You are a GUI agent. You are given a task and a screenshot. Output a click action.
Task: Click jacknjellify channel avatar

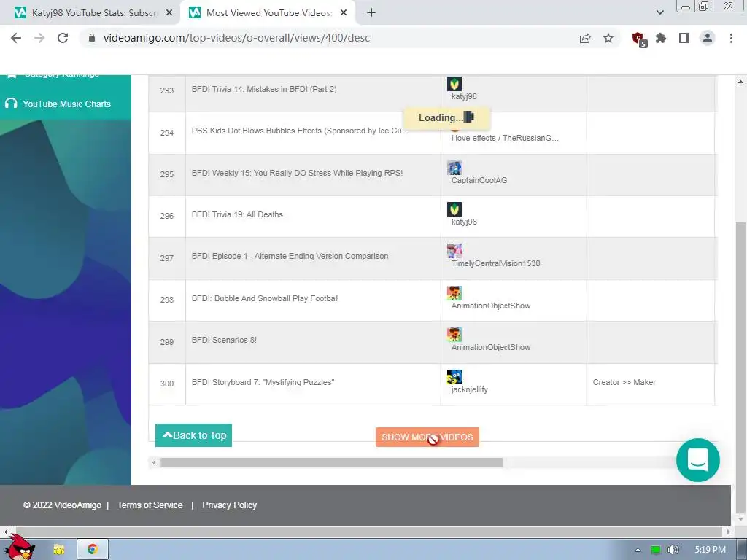454,377
